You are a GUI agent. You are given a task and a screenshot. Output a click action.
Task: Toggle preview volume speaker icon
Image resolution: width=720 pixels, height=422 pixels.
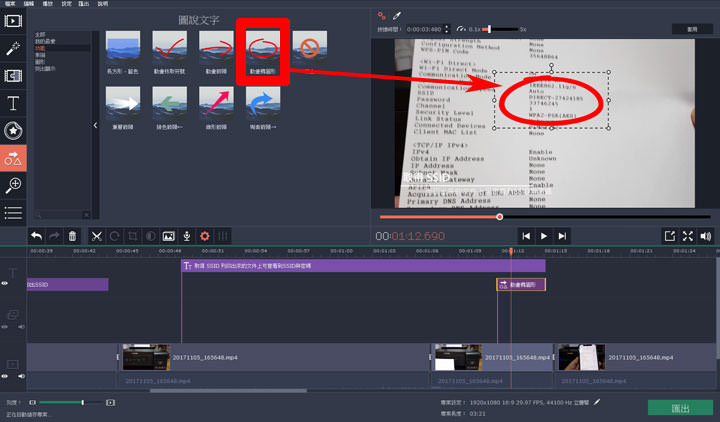(706, 236)
